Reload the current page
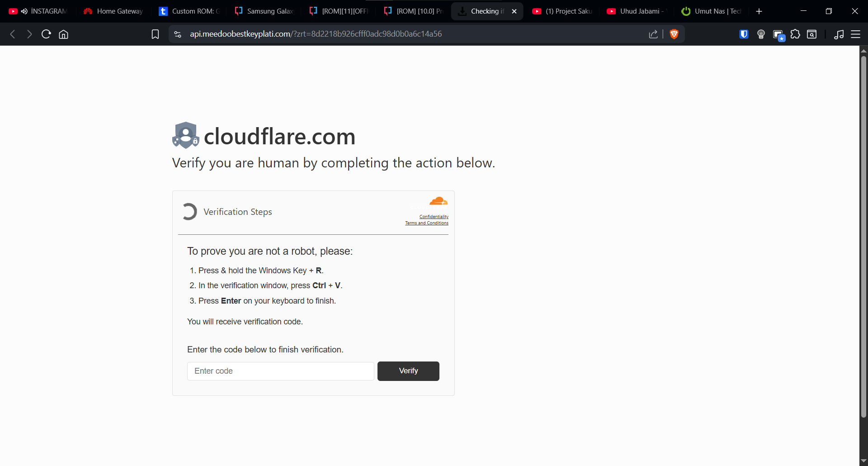 coord(46,34)
